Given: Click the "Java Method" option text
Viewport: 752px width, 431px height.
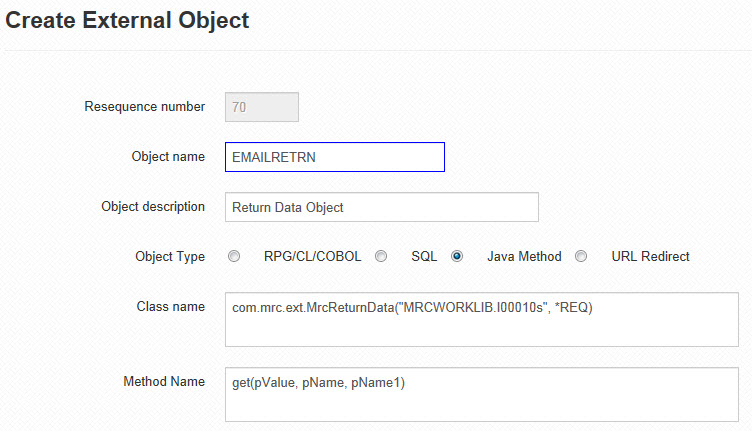Looking at the screenshot, I should tap(524, 256).
